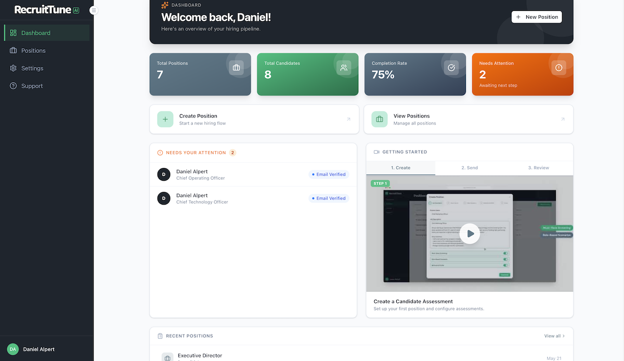Click the New Position button
Image resolution: width=624 pixels, height=361 pixels.
pos(536,17)
